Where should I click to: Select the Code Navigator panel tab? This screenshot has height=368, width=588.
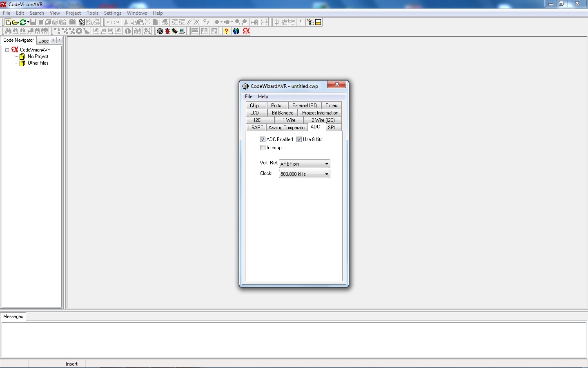coord(18,40)
